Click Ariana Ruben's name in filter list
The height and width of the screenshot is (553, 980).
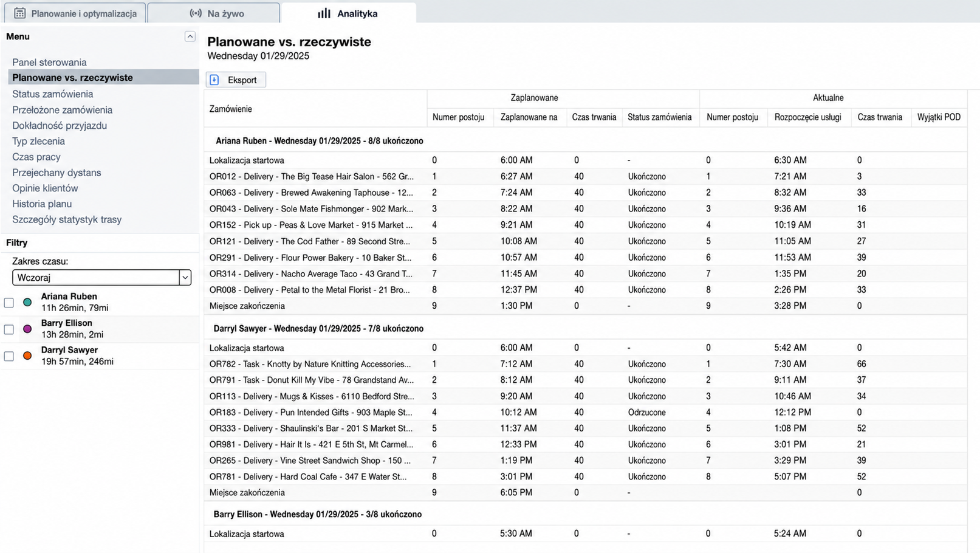69,297
